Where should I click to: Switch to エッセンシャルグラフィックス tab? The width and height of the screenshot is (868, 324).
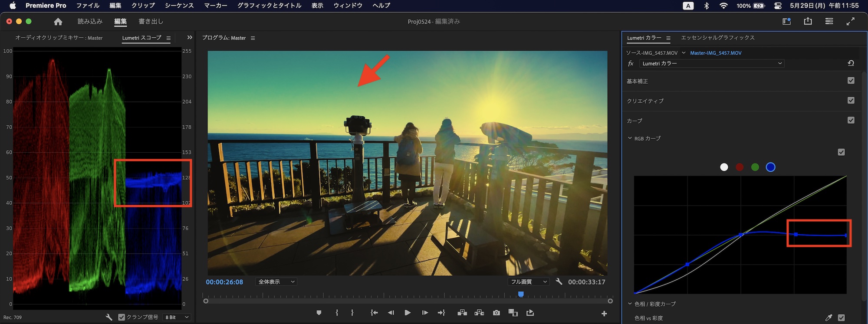point(717,38)
